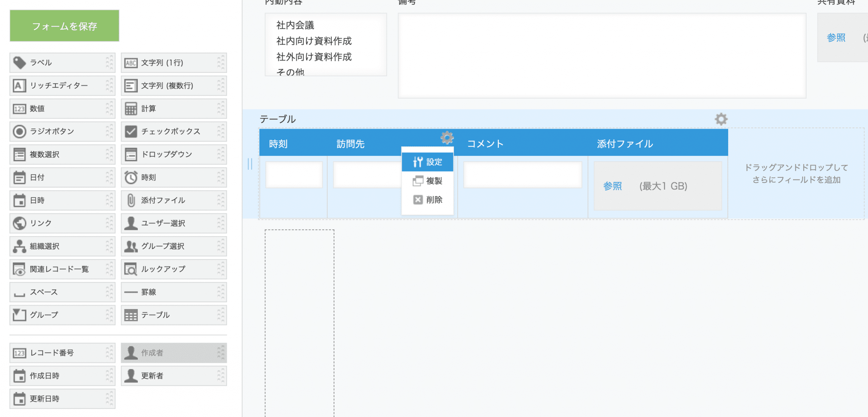Image resolution: width=868 pixels, height=417 pixels.
Task: Click the 添付ファイル column header
Action: click(x=625, y=144)
